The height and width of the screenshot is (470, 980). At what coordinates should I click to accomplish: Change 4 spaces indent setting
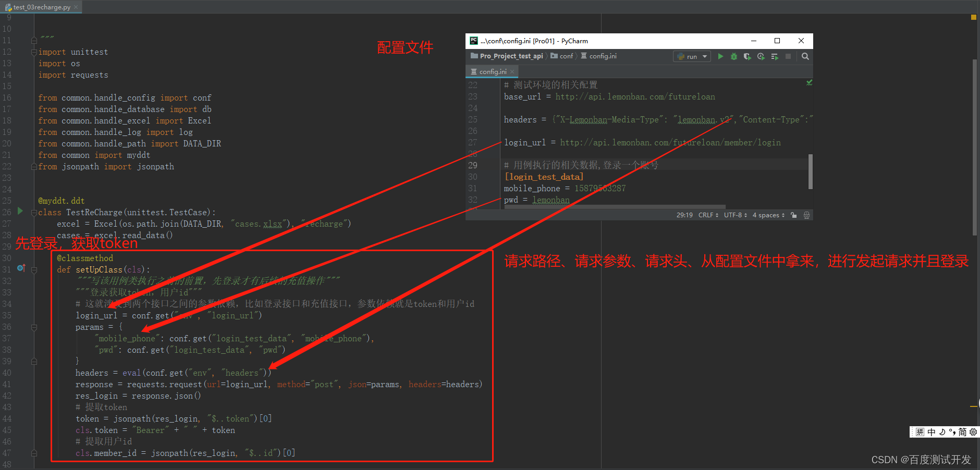tap(768, 215)
